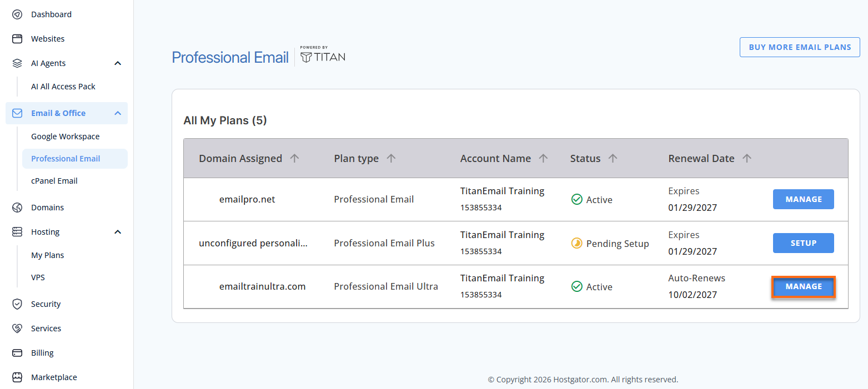Open Google Workspace submenu item
Viewport: 868px width, 389px height.
(x=66, y=137)
